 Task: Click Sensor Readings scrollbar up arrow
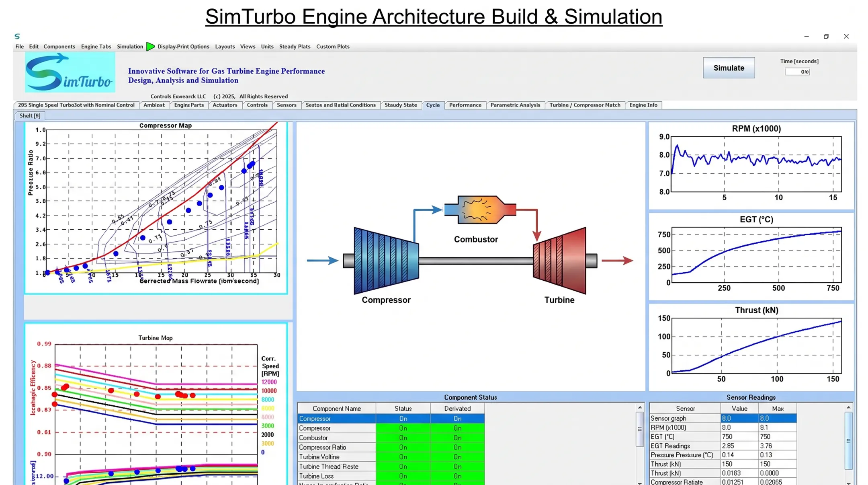pyautogui.click(x=848, y=407)
